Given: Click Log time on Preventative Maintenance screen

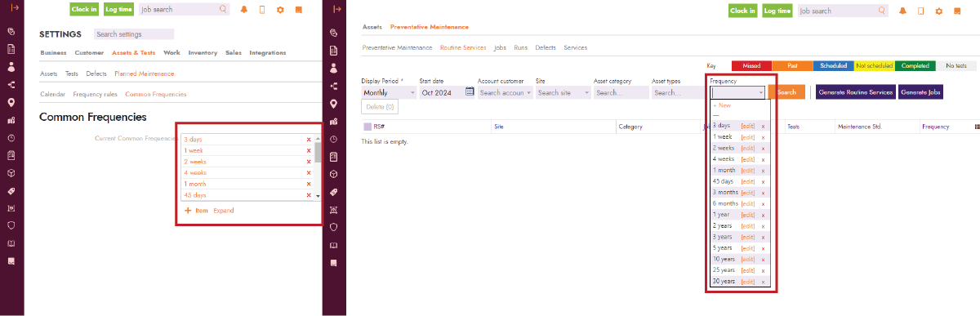Looking at the screenshot, I should pyautogui.click(x=777, y=11).
